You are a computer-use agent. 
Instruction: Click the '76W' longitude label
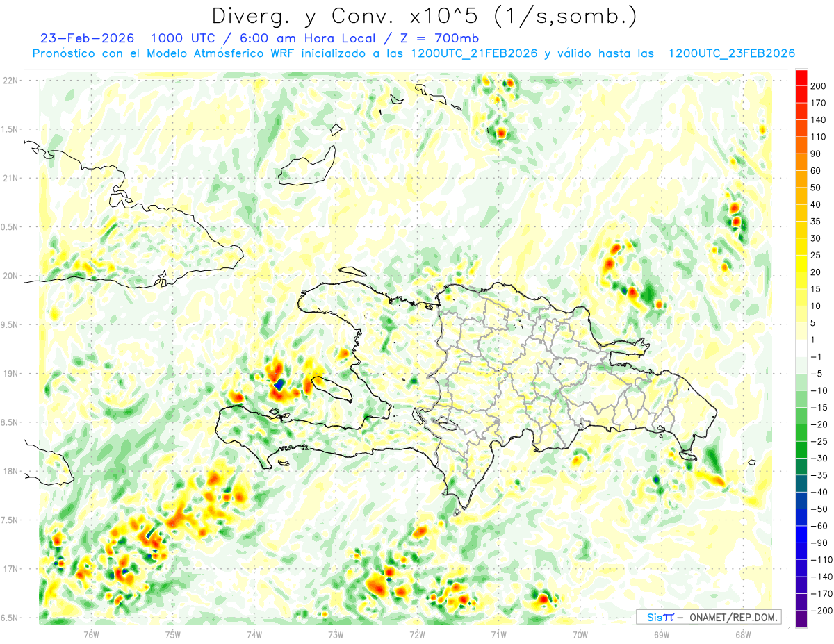click(x=91, y=634)
